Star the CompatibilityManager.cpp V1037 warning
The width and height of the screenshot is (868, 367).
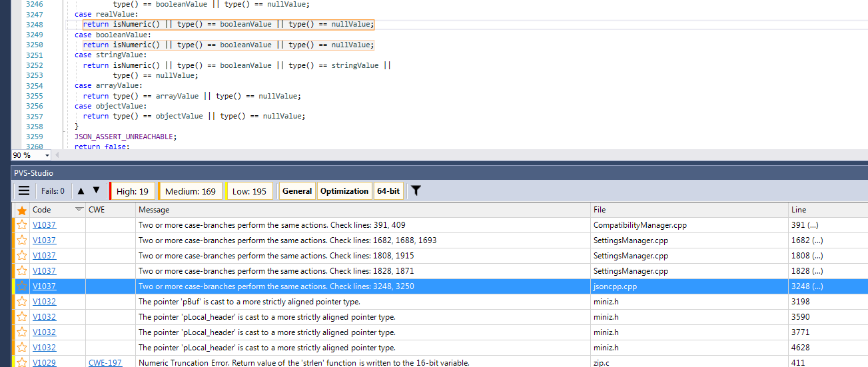(22, 225)
